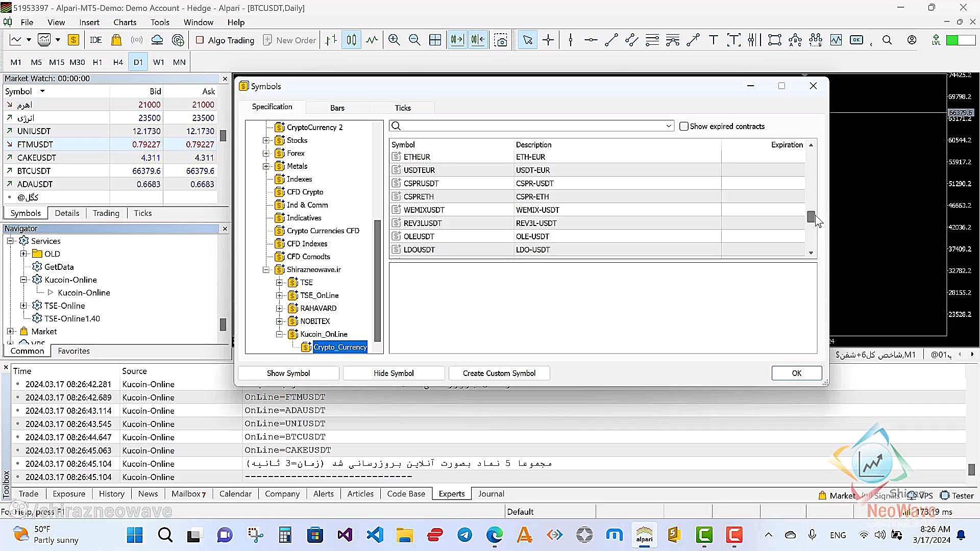Image resolution: width=980 pixels, height=551 pixels.
Task: Click the VPS cloud icon
Action: click(157, 40)
